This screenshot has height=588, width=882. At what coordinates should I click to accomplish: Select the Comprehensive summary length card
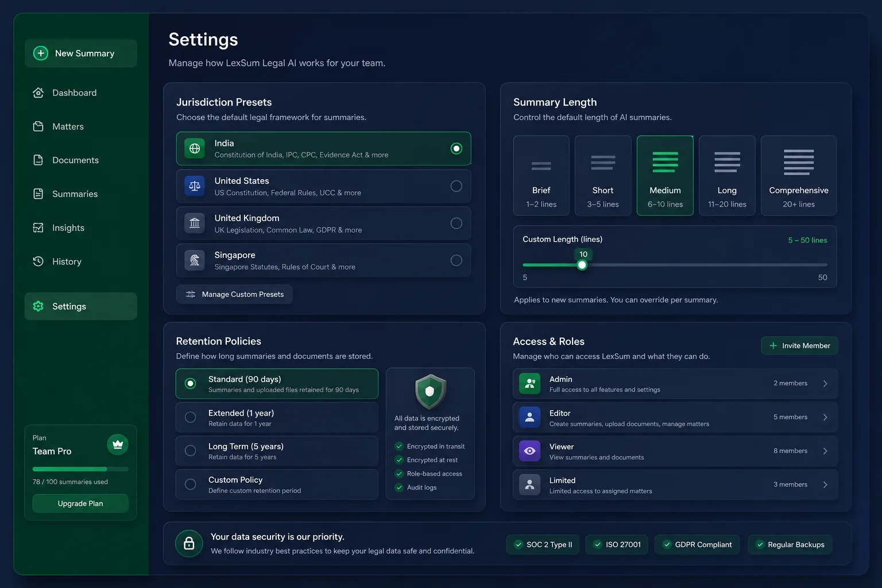(799, 176)
